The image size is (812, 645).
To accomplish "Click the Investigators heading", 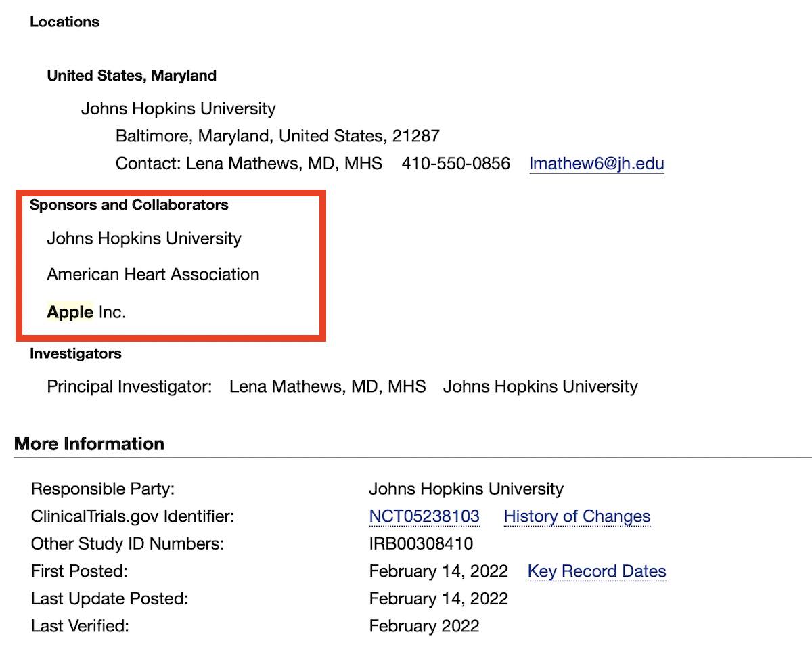I will [x=75, y=353].
